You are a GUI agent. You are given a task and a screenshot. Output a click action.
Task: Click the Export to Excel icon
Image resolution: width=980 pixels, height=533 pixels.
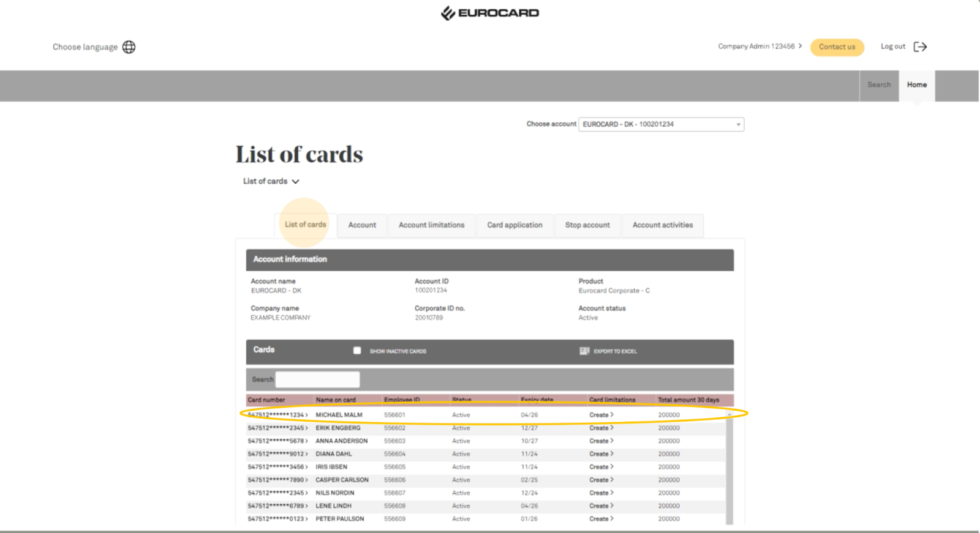[x=584, y=351]
